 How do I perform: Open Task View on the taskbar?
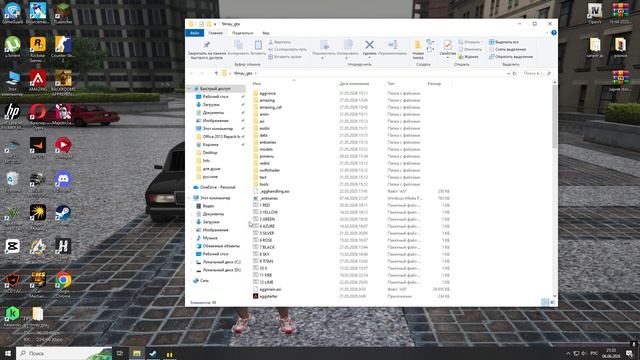pos(120,353)
